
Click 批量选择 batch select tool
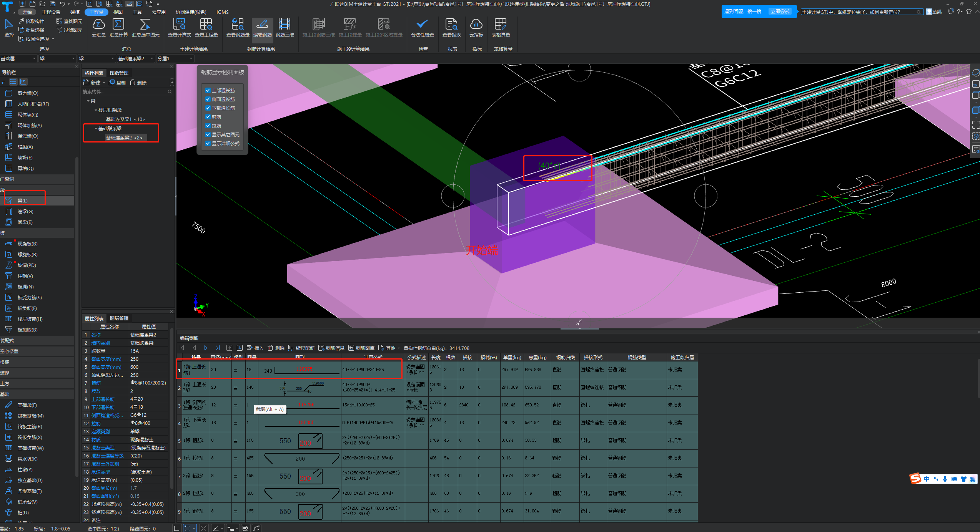coord(31,30)
